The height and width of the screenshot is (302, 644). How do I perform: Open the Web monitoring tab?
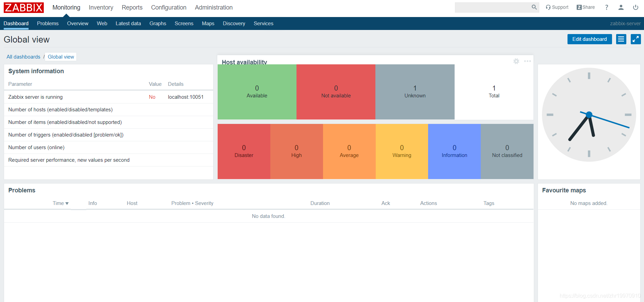coord(102,23)
